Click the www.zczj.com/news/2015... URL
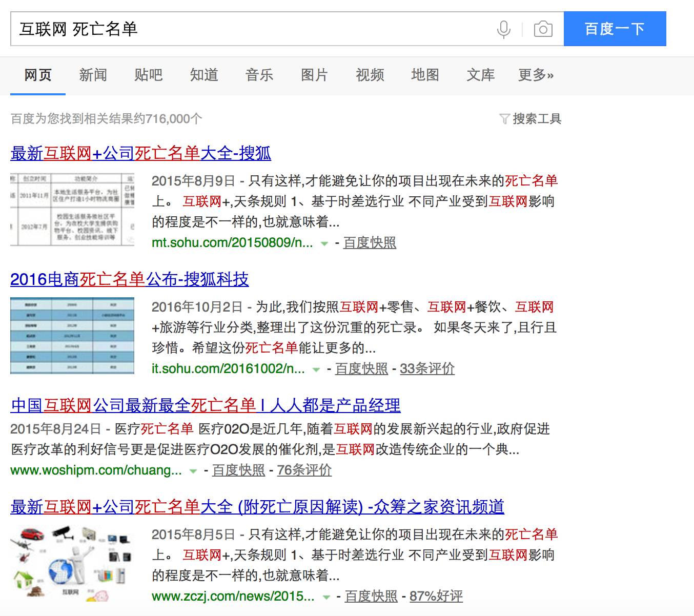Viewport: 694px width, 616px height. [x=233, y=596]
